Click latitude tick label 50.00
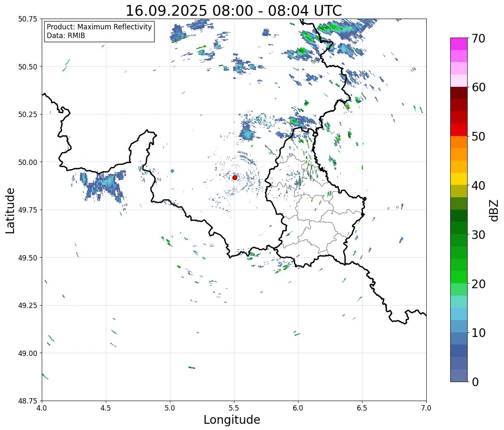This screenshot has height=430, width=504. [28, 162]
